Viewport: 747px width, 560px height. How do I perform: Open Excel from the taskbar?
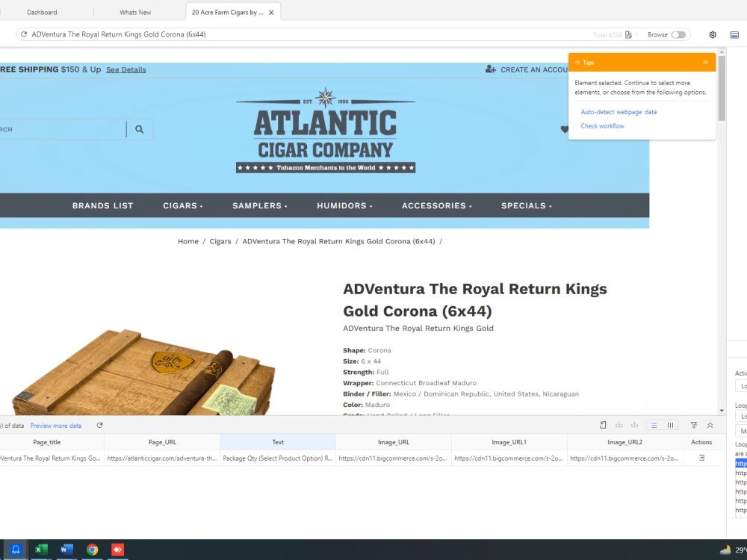[x=41, y=550]
